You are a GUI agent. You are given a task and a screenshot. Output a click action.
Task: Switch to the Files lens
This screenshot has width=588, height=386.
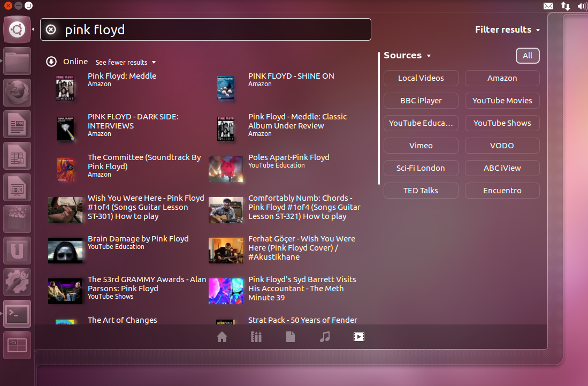tap(290, 337)
